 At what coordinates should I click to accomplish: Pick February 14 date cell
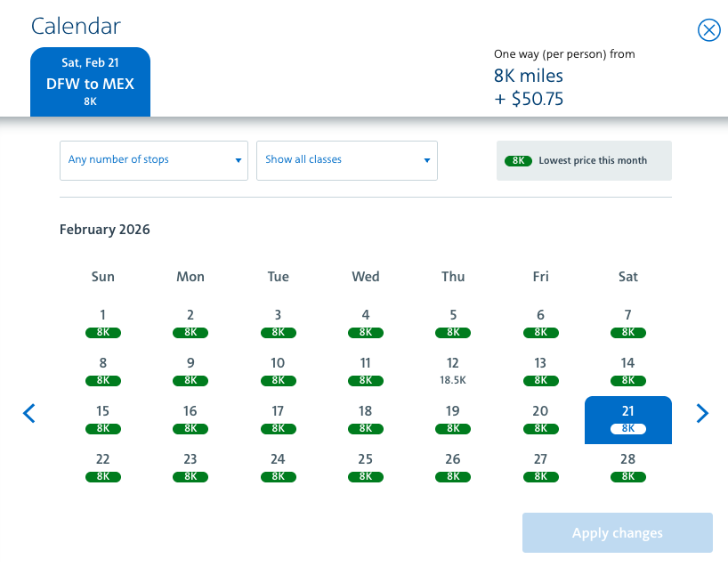[x=627, y=371]
